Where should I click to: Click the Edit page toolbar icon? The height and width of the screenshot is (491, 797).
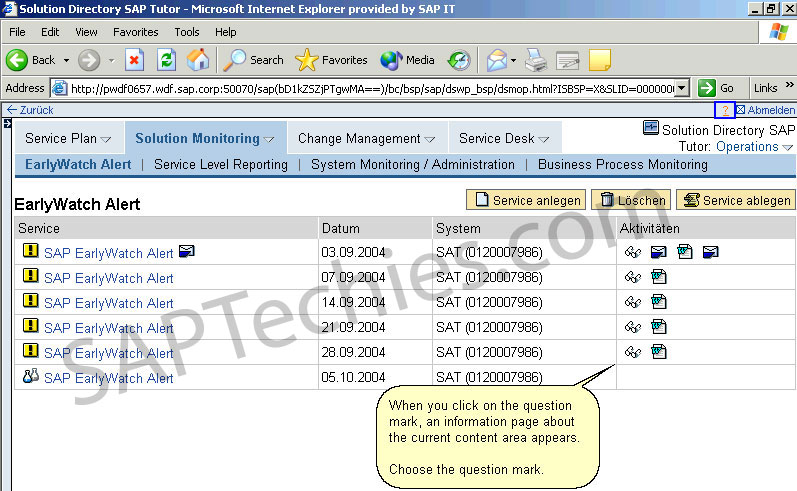[568, 60]
